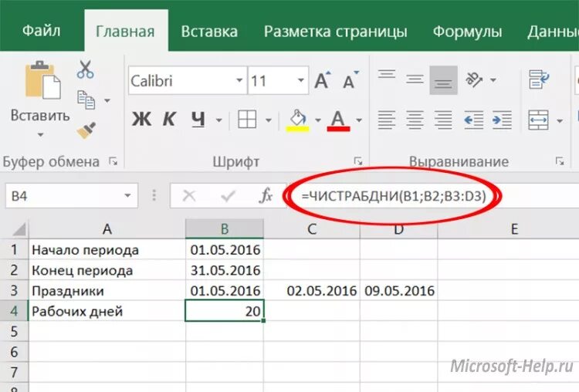Open merge cells dropdown arrow
This screenshot has height=392, width=579.
tap(560, 120)
